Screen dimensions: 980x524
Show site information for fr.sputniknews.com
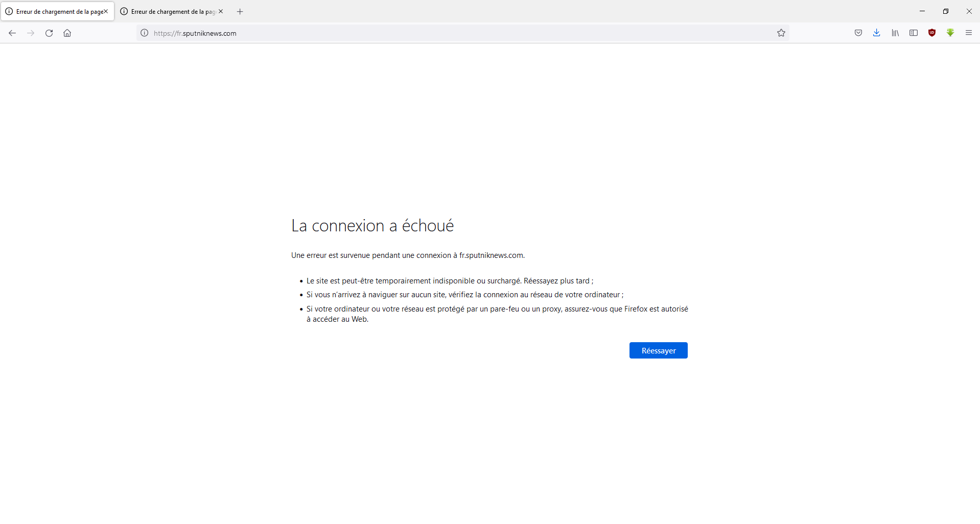[145, 33]
